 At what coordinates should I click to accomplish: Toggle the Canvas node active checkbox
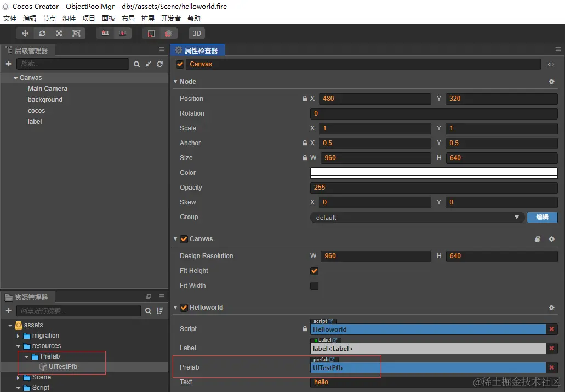[180, 64]
